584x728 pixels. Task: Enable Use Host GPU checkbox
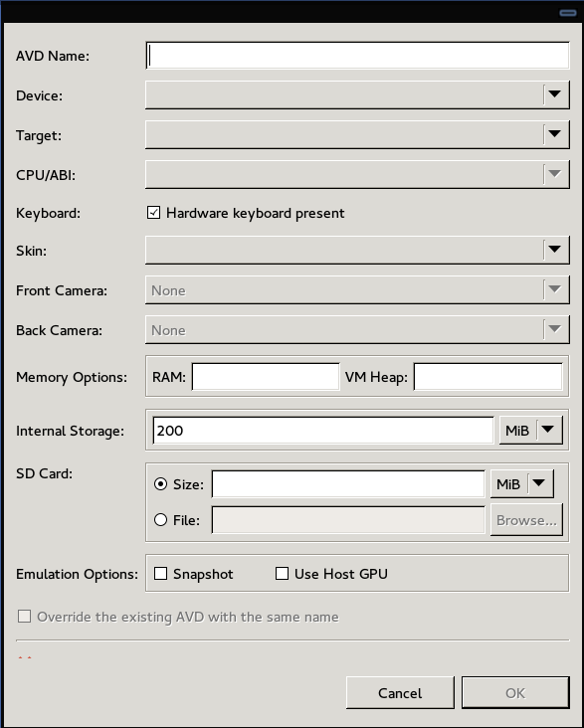[282, 574]
